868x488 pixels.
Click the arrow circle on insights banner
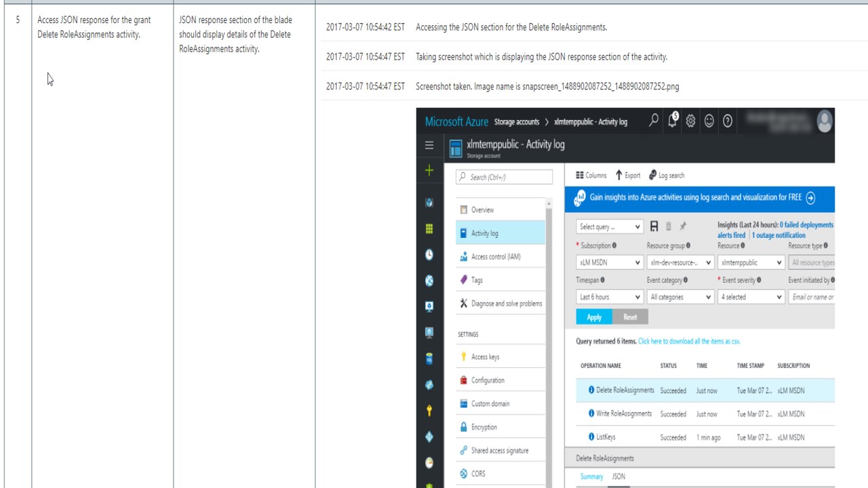click(x=810, y=198)
